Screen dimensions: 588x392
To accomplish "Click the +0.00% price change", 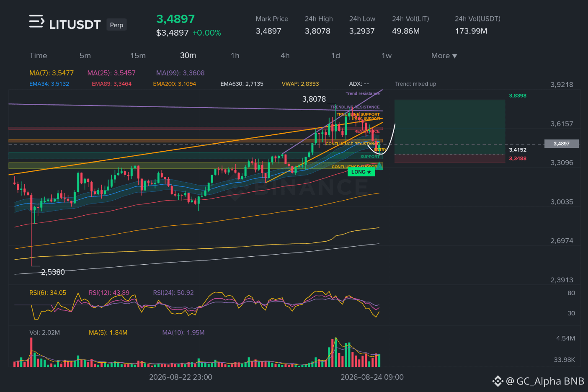I will point(206,33).
